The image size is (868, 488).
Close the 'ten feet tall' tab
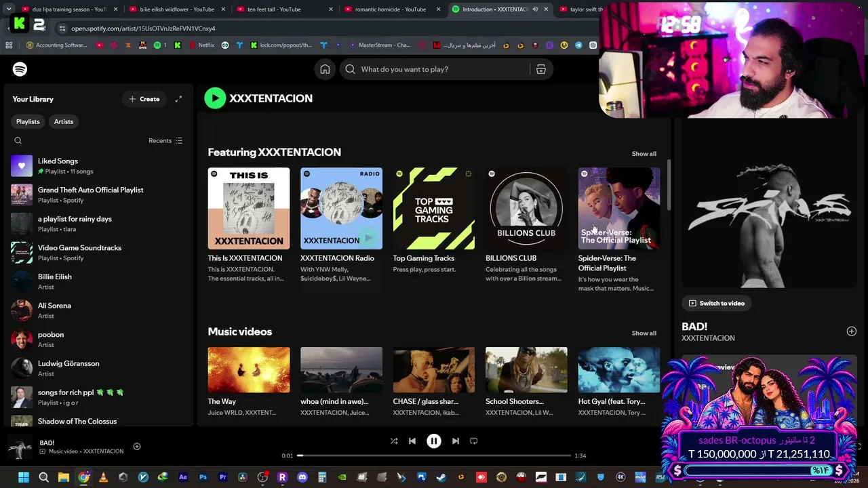[331, 9]
